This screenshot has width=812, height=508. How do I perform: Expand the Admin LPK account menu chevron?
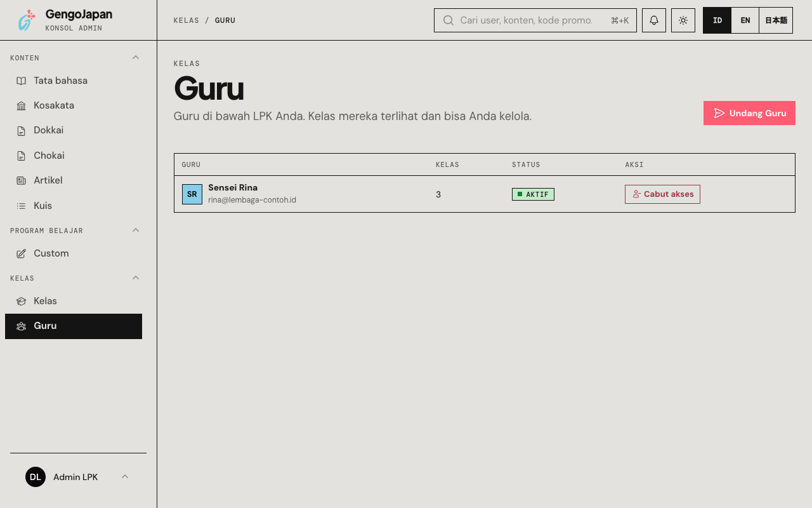[x=125, y=477]
